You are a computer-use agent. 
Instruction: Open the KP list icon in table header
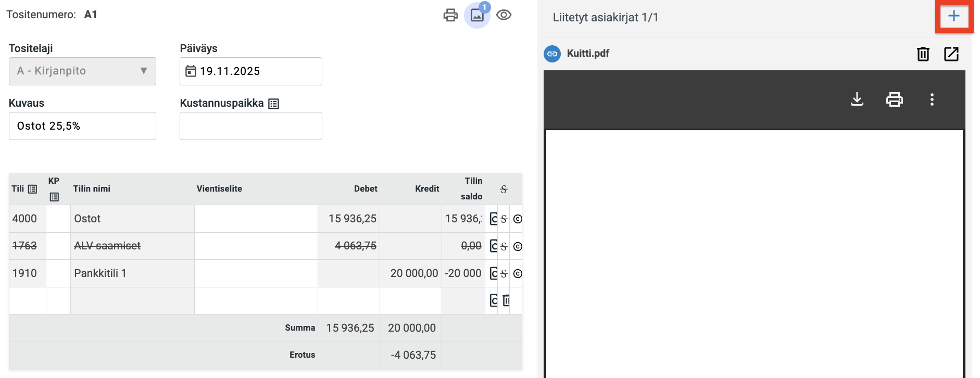[54, 197]
